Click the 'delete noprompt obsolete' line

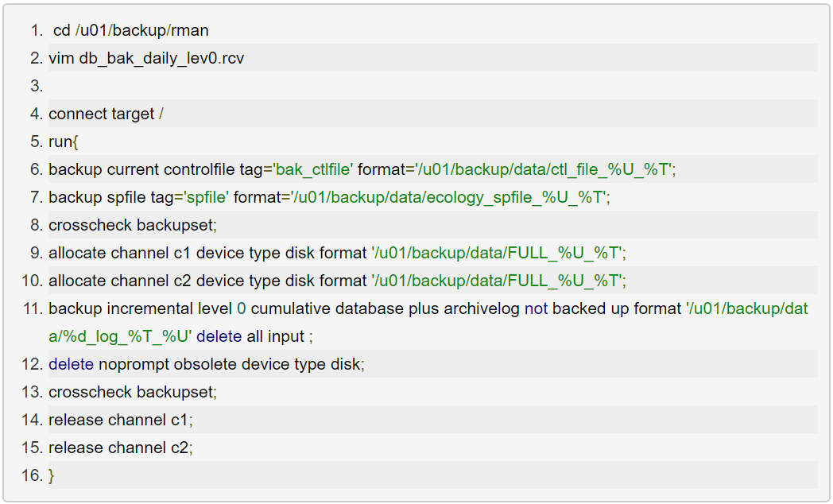(206, 364)
